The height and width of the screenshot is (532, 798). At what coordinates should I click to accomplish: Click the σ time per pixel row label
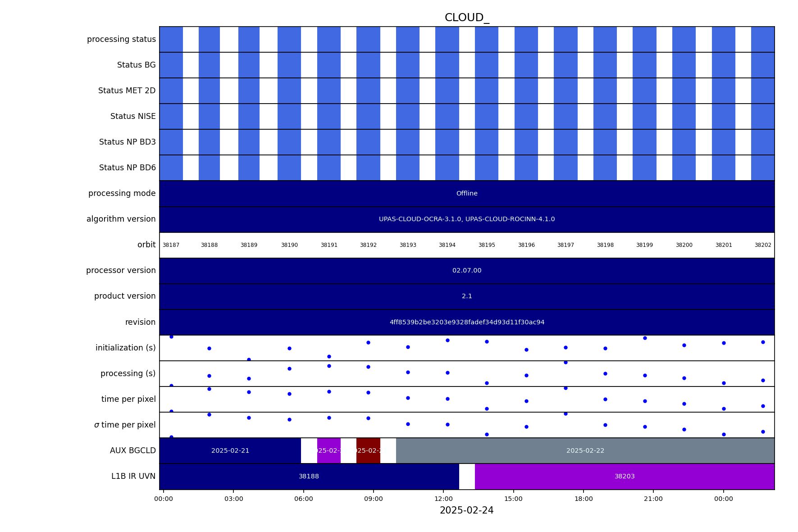pos(125,425)
